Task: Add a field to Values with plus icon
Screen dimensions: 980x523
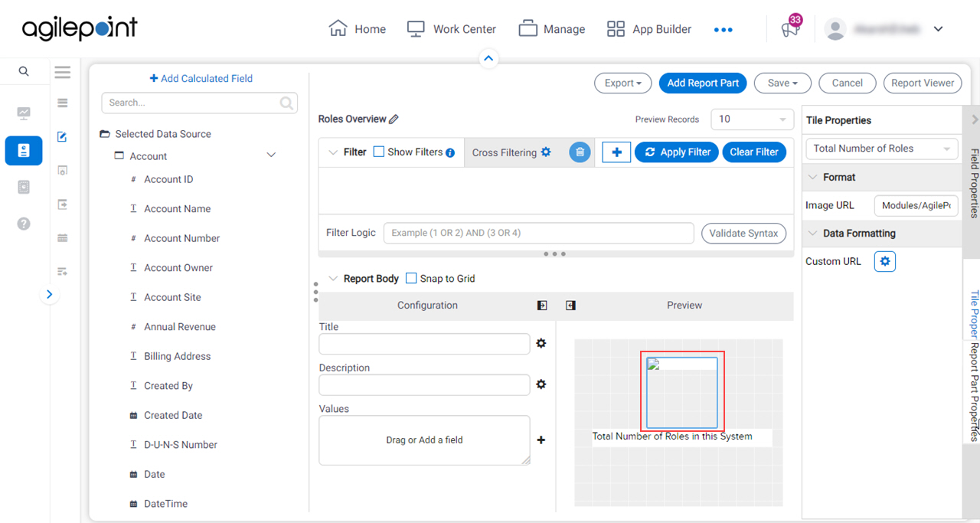Action: pos(541,440)
